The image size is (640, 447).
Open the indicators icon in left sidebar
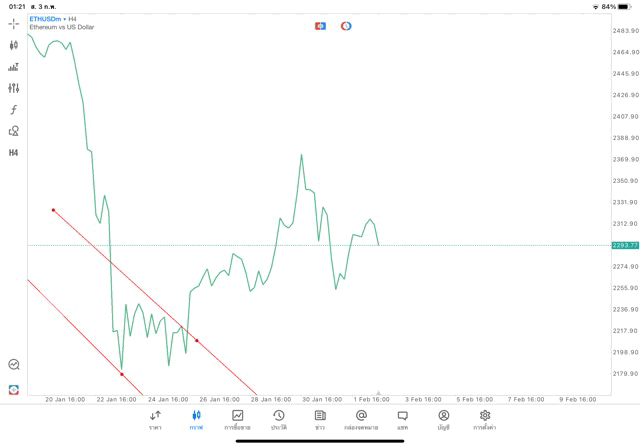click(14, 67)
